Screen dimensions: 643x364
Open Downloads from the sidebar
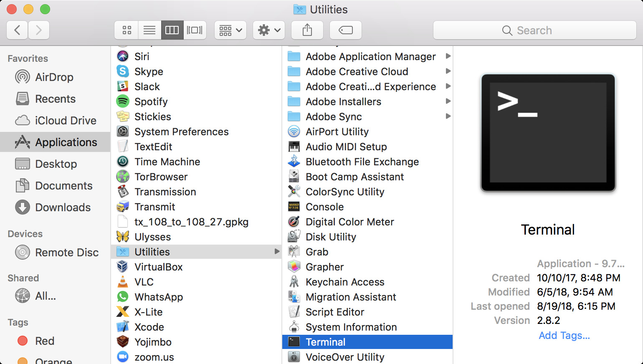tap(63, 207)
